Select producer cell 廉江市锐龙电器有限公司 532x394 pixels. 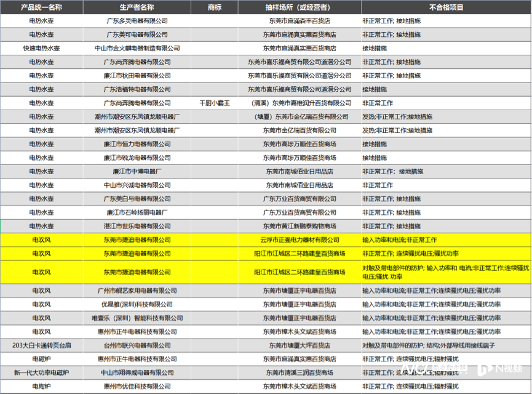point(137,158)
